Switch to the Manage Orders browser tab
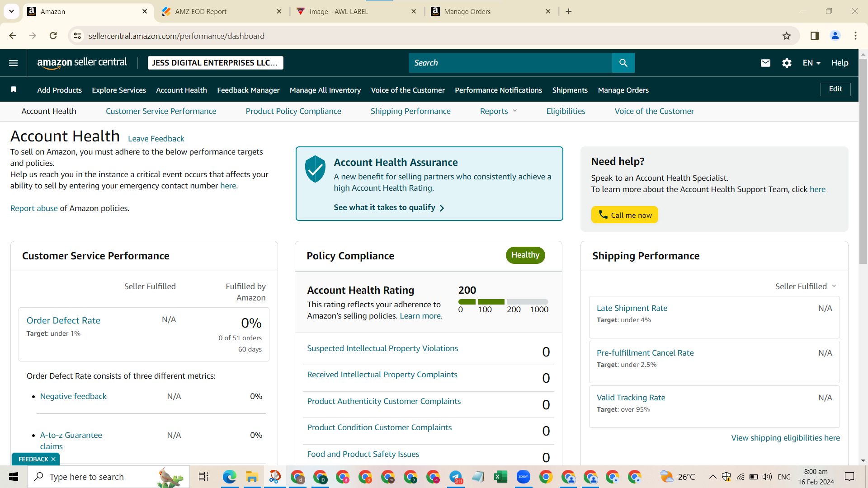Screen dimensions: 868x488 pyautogui.click(x=491, y=11)
